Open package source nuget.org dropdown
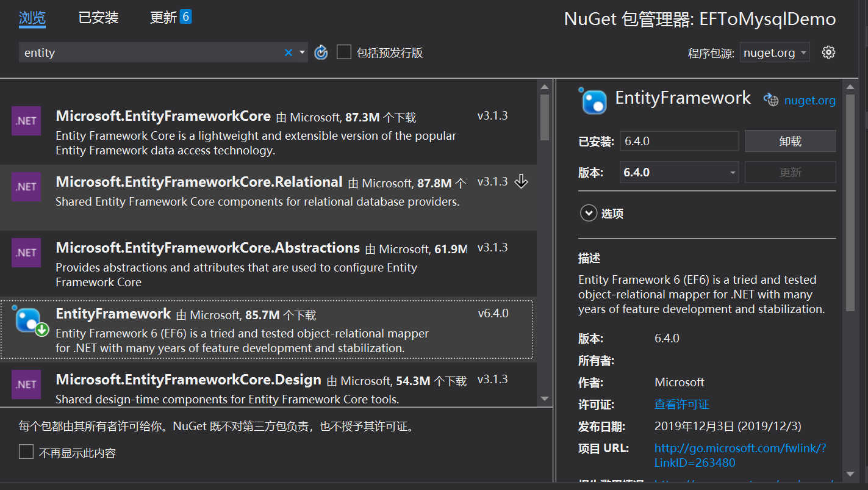The image size is (868, 490). click(775, 52)
